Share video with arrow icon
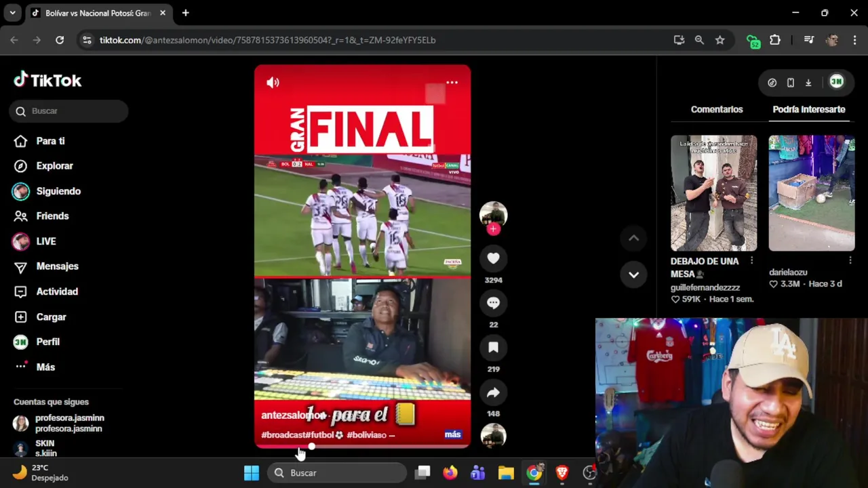Viewport: 868px width, 488px height. tap(493, 392)
